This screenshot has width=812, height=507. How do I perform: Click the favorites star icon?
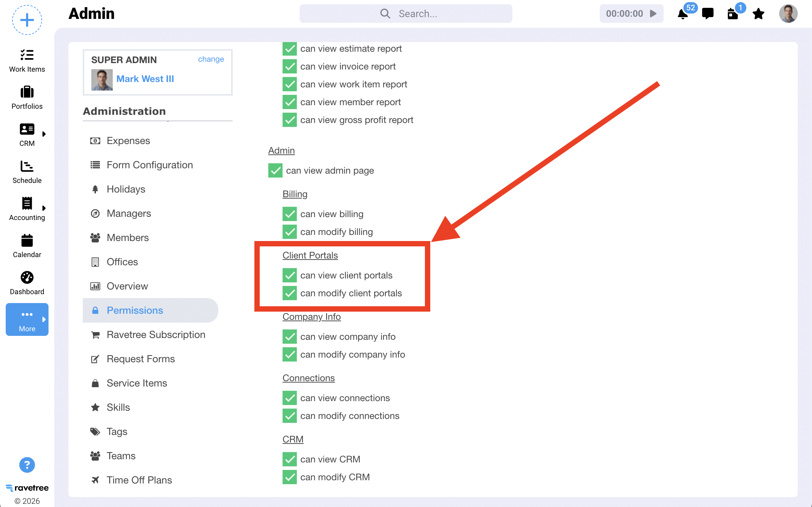click(758, 14)
